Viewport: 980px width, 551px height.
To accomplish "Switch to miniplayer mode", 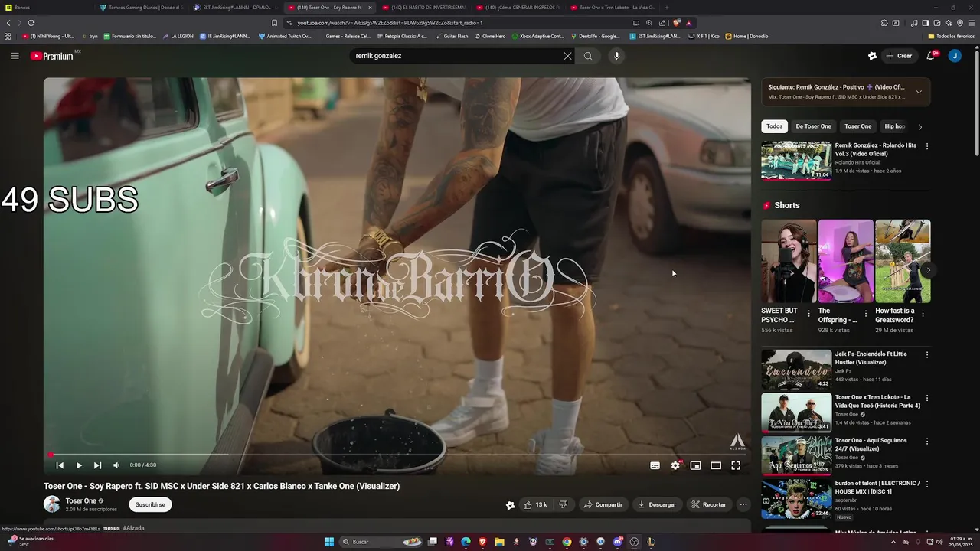I will [695, 465].
